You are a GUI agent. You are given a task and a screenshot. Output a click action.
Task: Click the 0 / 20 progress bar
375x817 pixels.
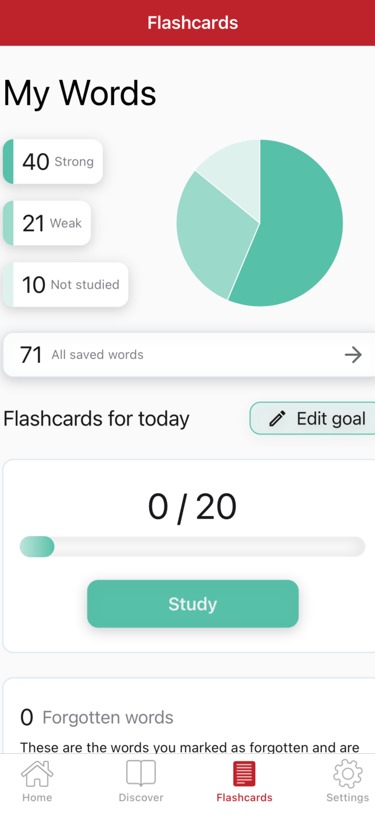click(x=192, y=547)
